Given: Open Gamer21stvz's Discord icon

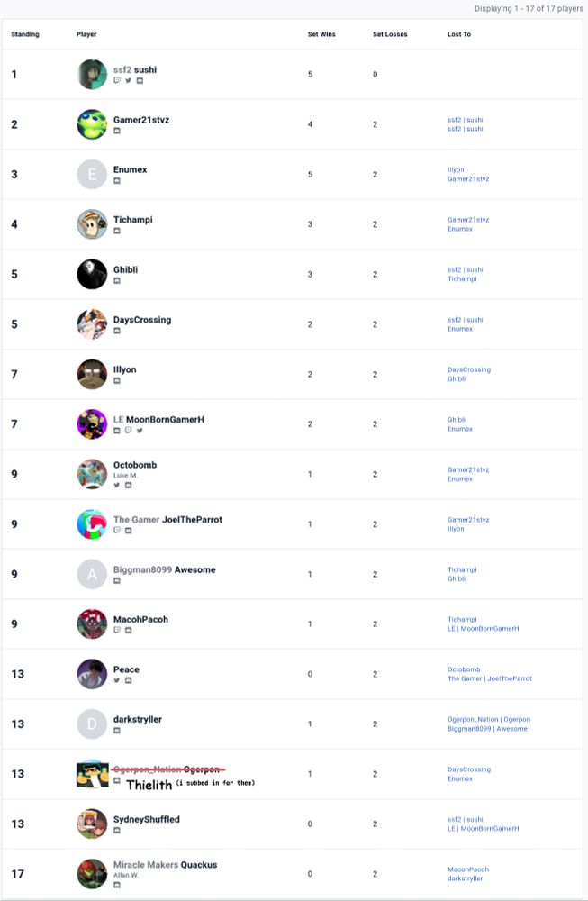Looking at the screenshot, I should pos(117,132).
